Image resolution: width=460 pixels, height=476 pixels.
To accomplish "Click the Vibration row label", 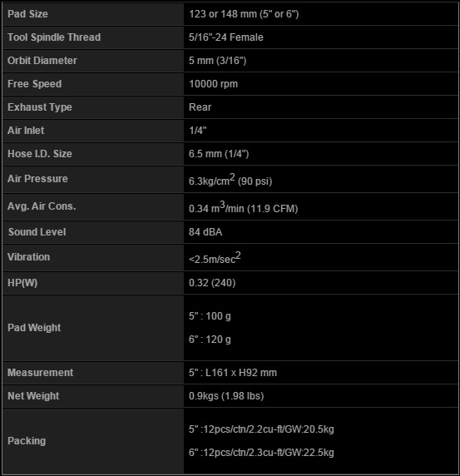I will tap(28, 257).
